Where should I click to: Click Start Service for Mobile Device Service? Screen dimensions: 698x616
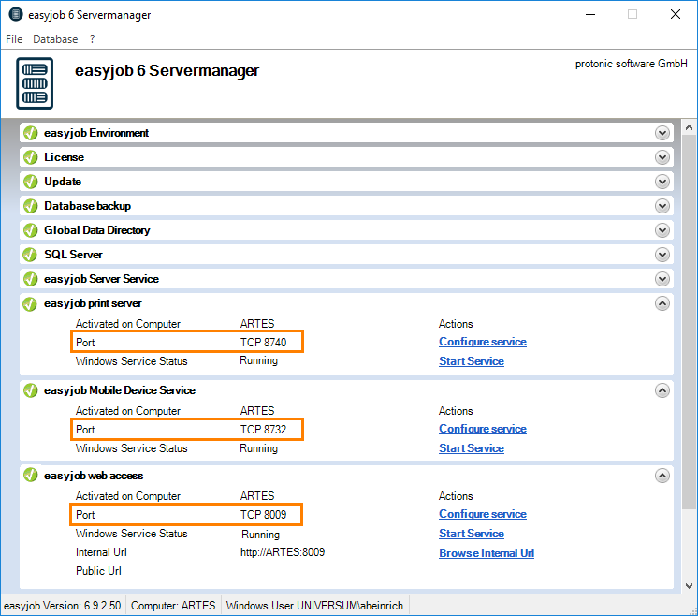pyautogui.click(x=471, y=448)
